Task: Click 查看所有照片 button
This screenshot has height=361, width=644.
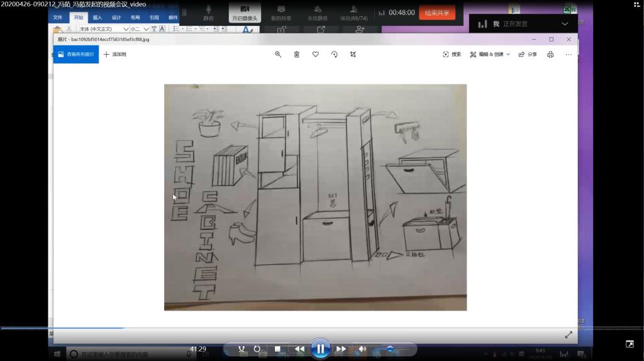Action: [76, 55]
